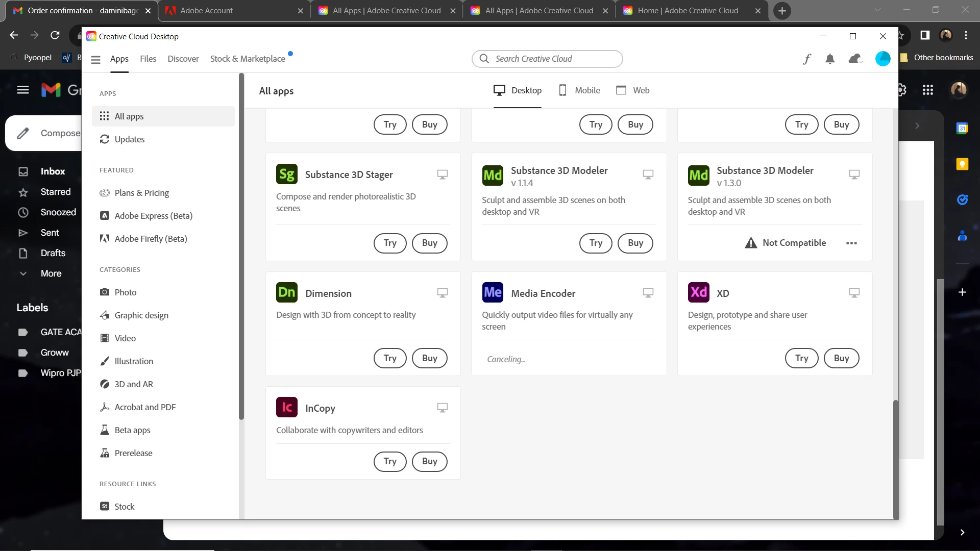This screenshot has height=551, width=980.
Task: Open the notifications bell icon
Action: tap(830, 59)
